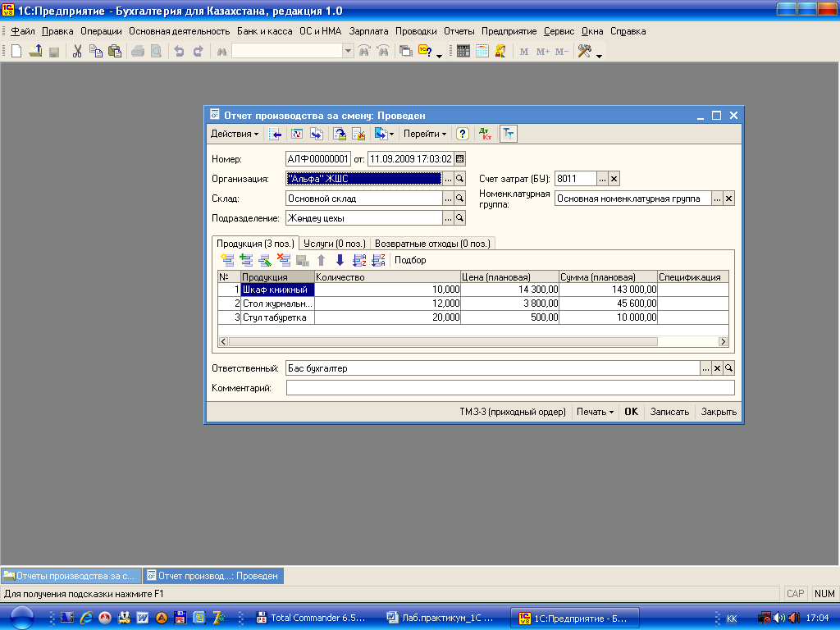Open the Отчеты menu

pyautogui.click(x=459, y=32)
